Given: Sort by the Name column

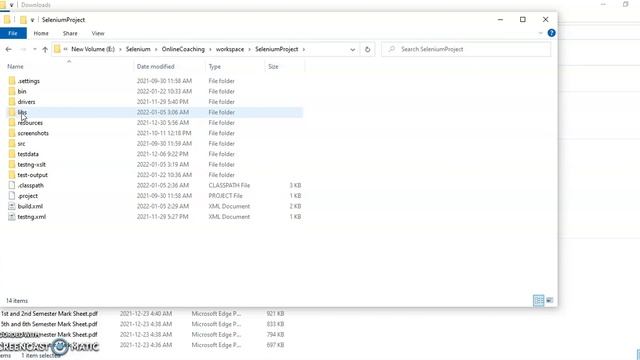Looking at the screenshot, I should (x=15, y=66).
